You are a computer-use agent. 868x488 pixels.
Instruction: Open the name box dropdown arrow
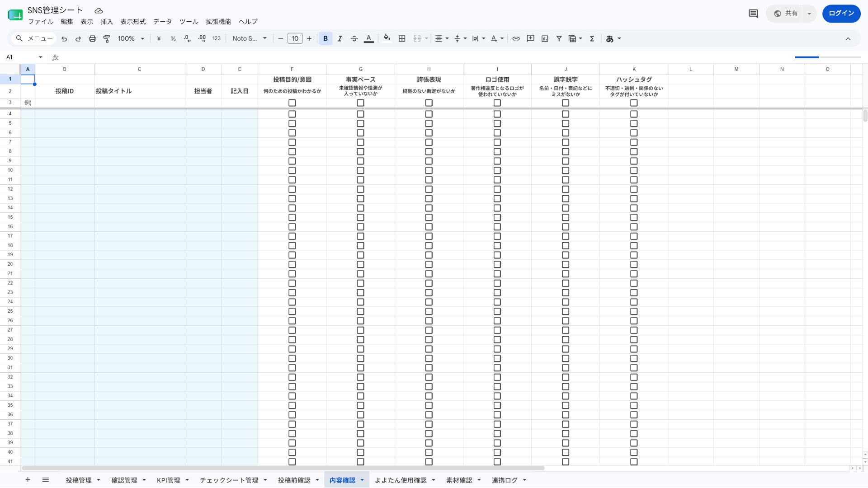pos(41,57)
